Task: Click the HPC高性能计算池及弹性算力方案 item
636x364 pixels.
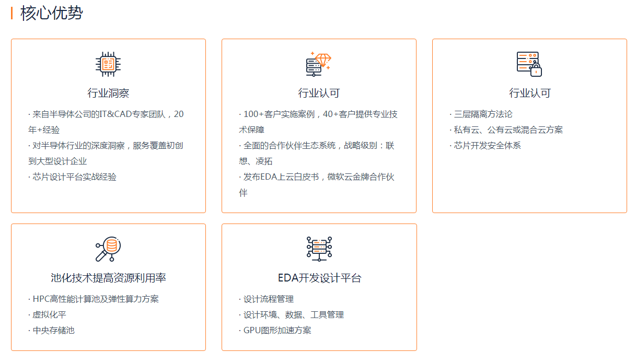Action: pyautogui.click(x=96, y=299)
